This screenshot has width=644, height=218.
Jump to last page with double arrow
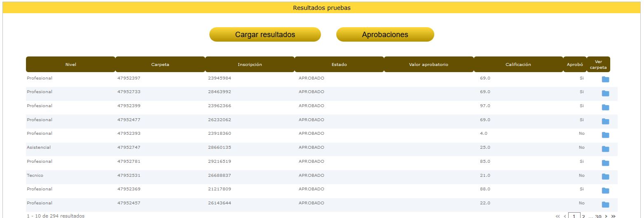click(x=614, y=216)
